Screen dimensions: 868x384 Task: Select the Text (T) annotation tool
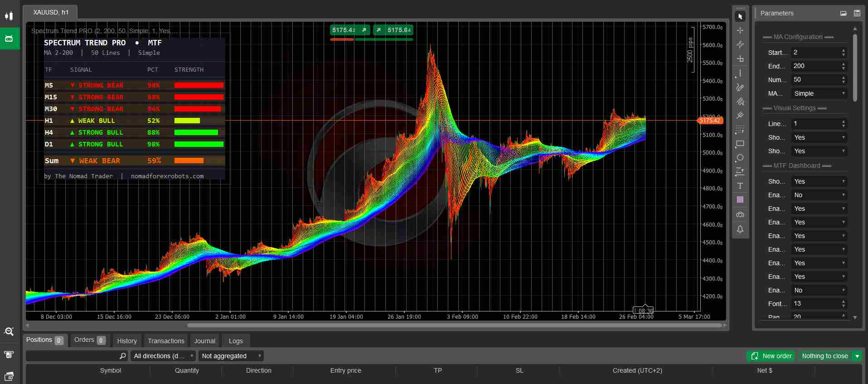[x=740, y=186]
